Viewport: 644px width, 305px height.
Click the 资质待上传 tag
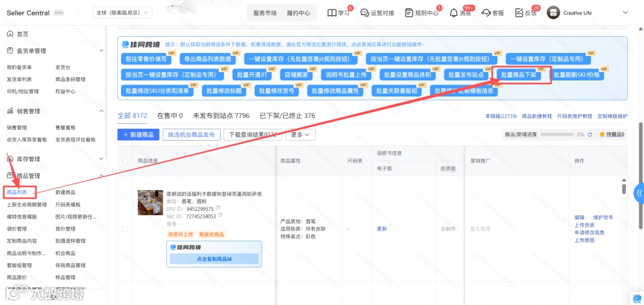click(x=181, y=234)
